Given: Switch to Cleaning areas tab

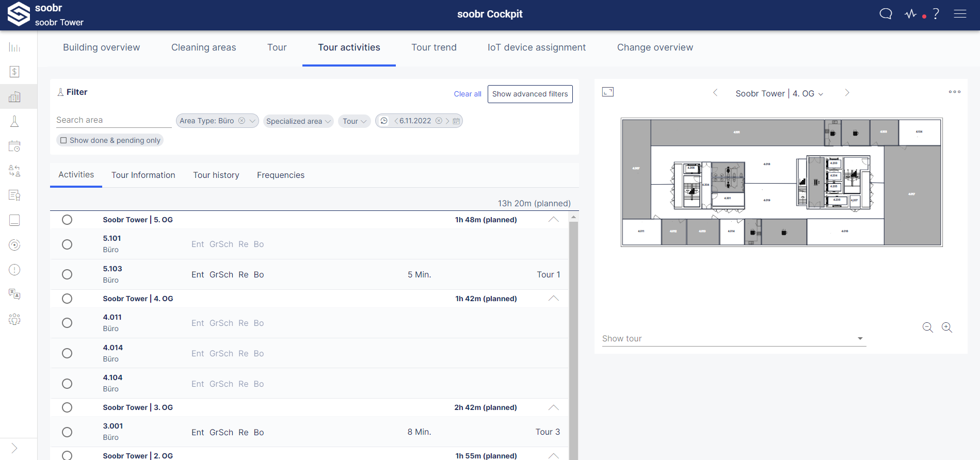Looking at the screenshot, I should coord(203,47).
